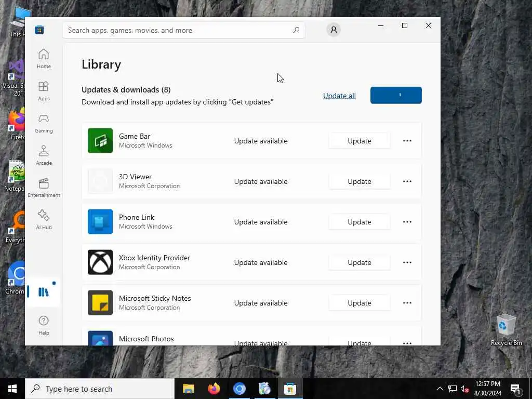532x399 pixels.
Task: Click the search magnifier icon
Action: (x=296, y=30)
